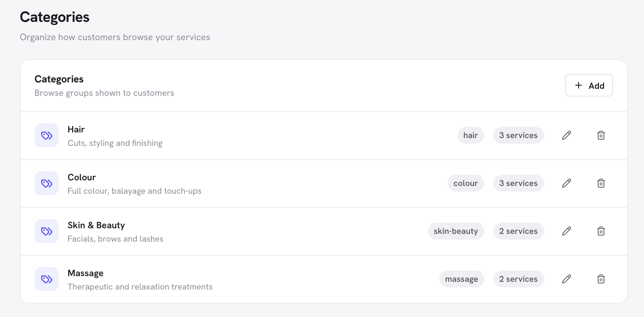This screenshot has height=317, width=644.
Task: Select the Skin & Beauty category name
Action: click(x=96, y=225)
